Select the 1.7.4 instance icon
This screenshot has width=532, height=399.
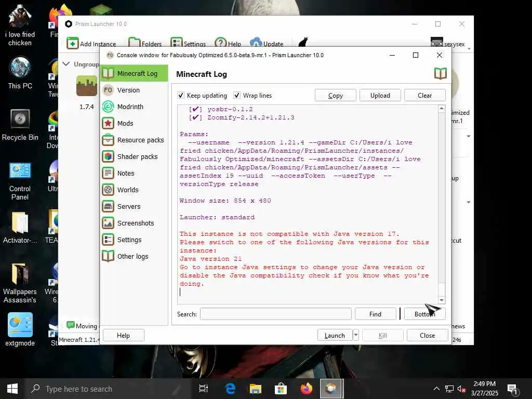(x=87, y=86)
